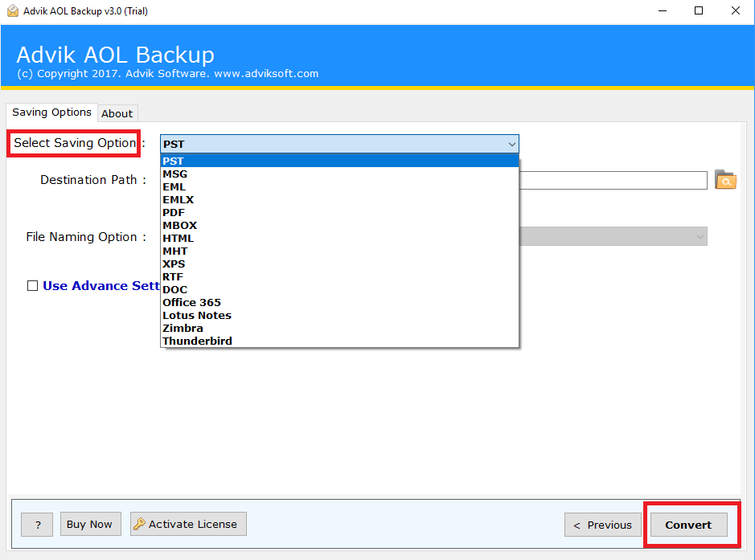Pick Office 365 as saving option
The height and width of the screenshot is (560, 755).
339,303
